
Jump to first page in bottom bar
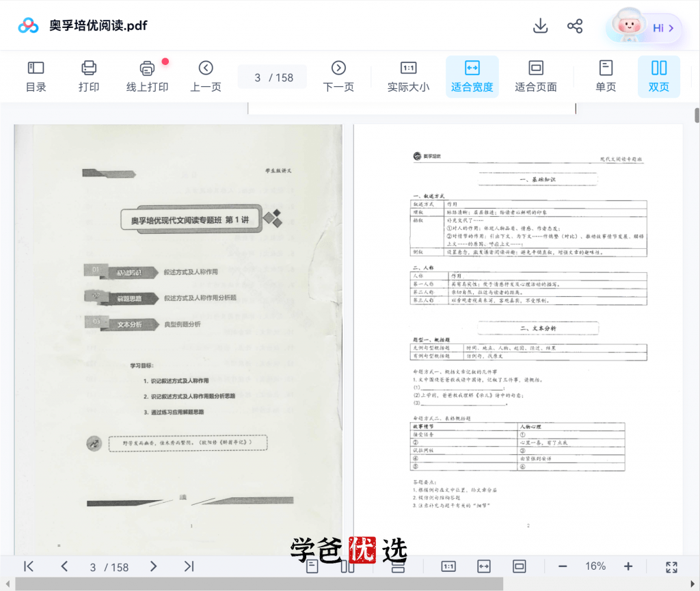[x=29, y=566]
